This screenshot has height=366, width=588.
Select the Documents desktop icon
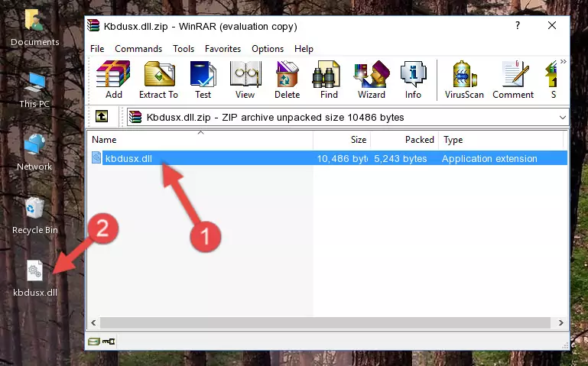click(34, 28)
